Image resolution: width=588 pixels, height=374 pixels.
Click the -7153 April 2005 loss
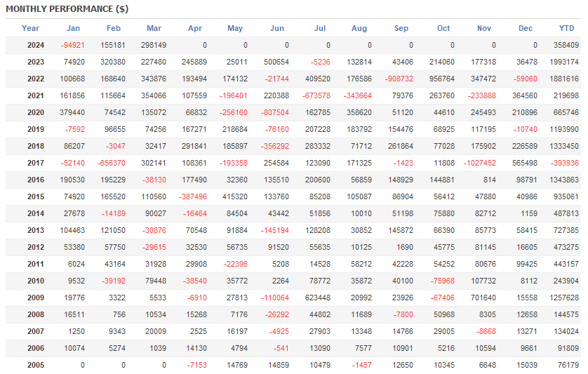coord(197,365)
